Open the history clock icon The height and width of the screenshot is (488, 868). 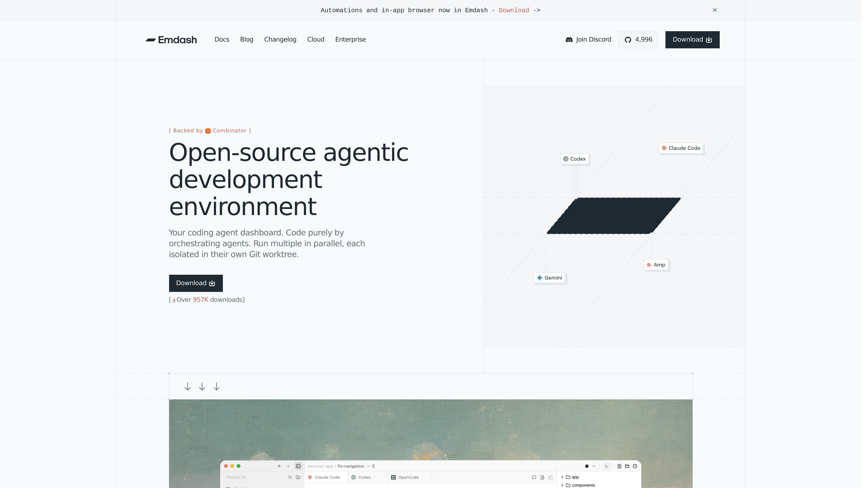635,466
